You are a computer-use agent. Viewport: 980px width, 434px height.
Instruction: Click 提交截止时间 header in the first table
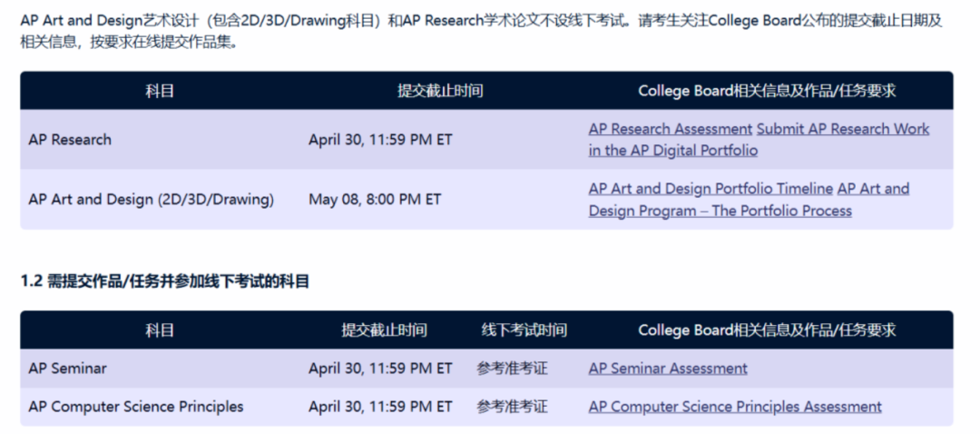tap(440, 91)
